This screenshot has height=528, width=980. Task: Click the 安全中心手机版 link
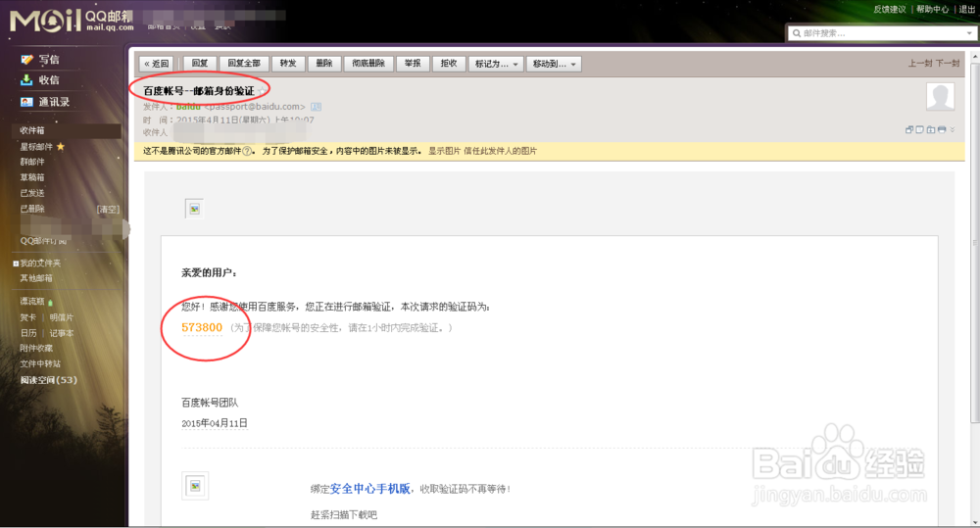pyautogui.click(x=370, y=489)
